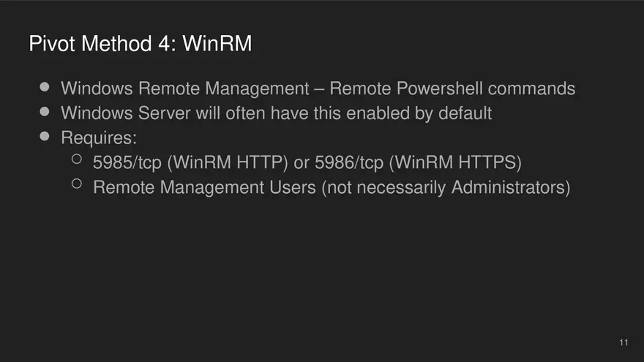Click the bullet dot before "Windows Remote Management"
The image size is (644, 362).
tap(45, 87)
